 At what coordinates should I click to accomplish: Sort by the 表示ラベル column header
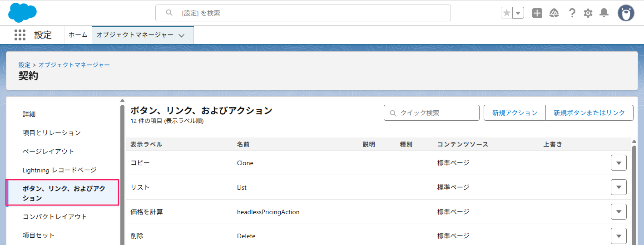pyautogui.click(x=146, y=144)
